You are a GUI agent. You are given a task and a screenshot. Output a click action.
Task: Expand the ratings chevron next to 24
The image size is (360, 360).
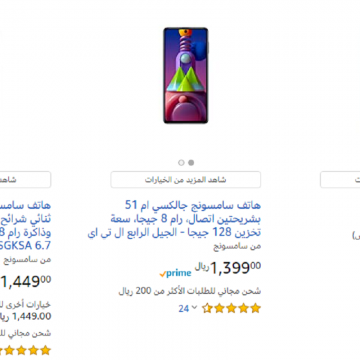pos(195,308)
